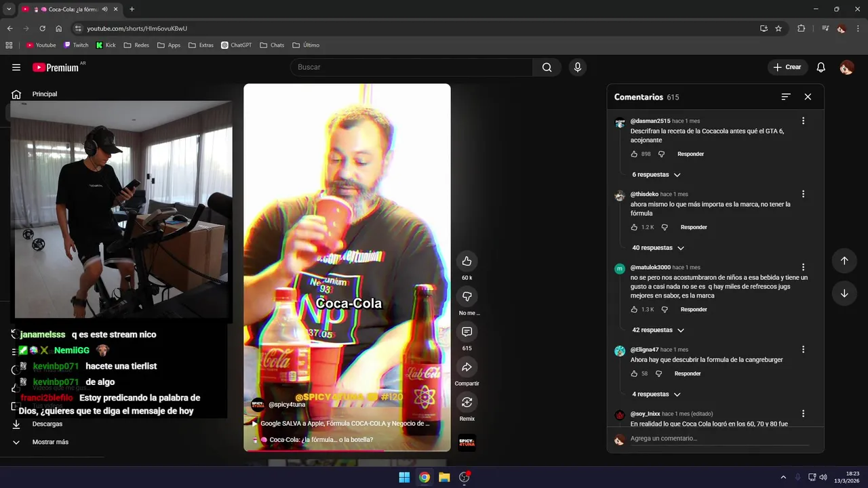
Task: Like the @Eligna47 comment
Action: click(x=635, y=373)
